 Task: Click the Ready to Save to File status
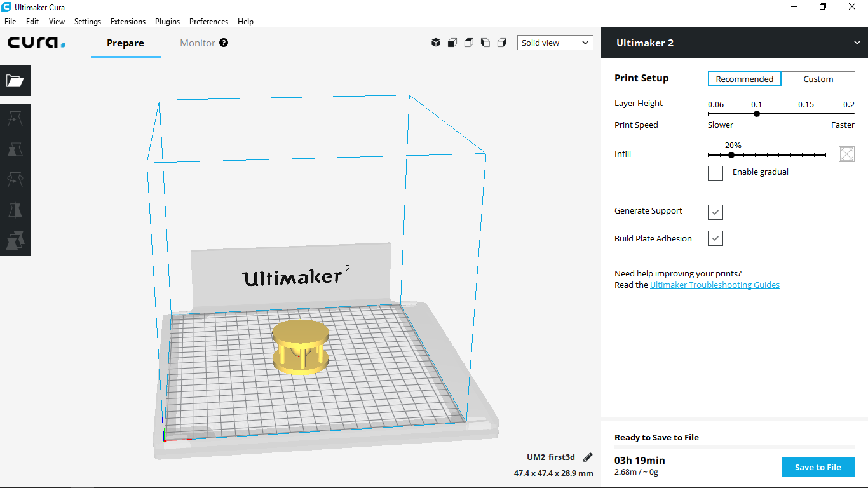pyautogui.click(x=656, y=437)
